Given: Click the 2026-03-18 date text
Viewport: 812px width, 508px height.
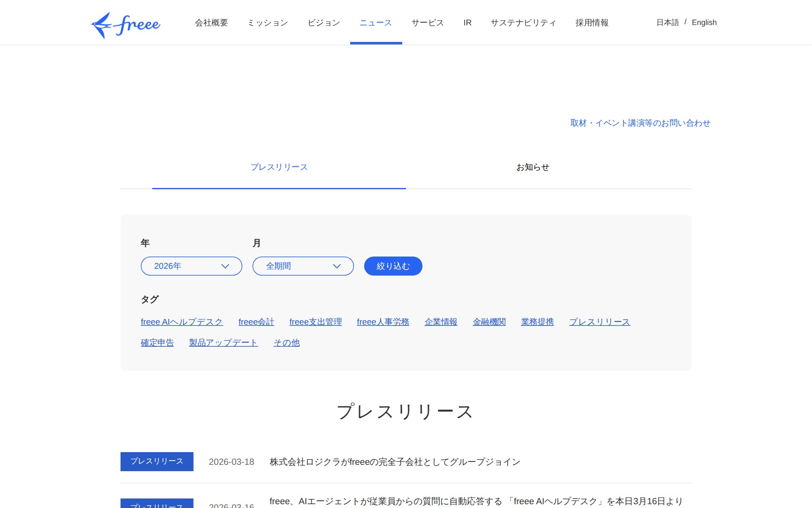Looking at the screenshot, I should tap(231, 462).
